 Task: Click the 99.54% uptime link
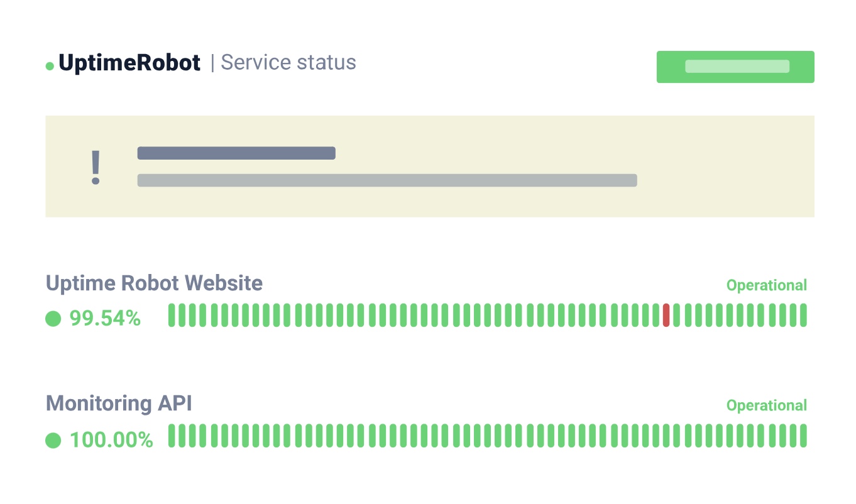coord(105,319)
